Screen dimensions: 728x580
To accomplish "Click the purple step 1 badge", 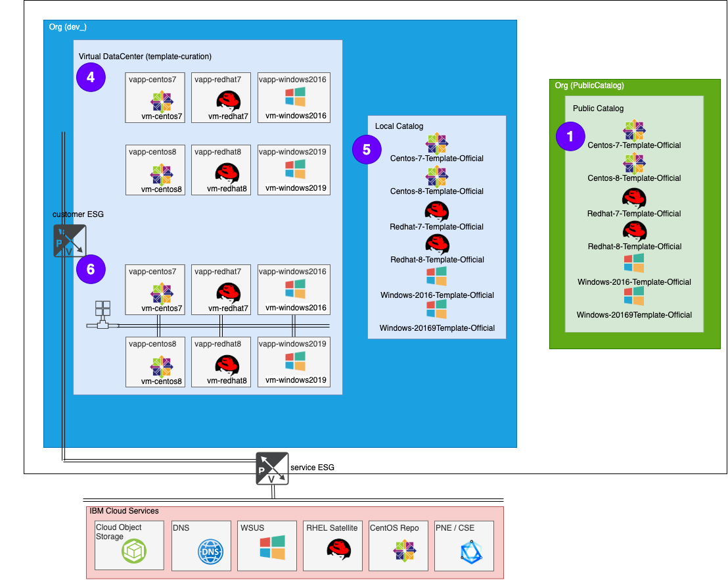I will pyautogui.click(x=570, y=136).
